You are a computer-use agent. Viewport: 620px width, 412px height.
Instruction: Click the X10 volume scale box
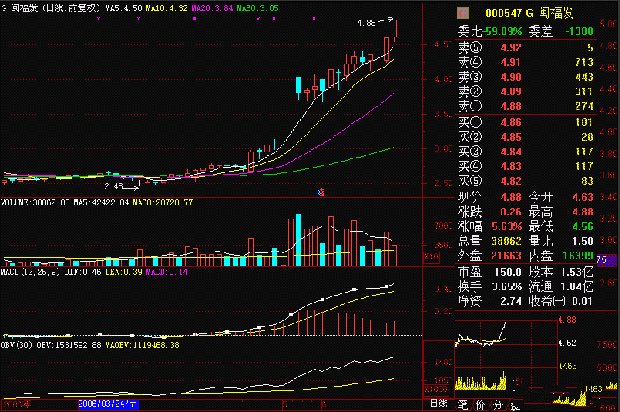click(x=431, y=257)
